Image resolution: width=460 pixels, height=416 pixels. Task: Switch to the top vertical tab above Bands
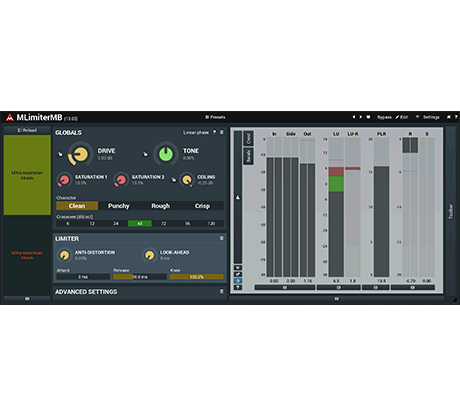[248, 138]
